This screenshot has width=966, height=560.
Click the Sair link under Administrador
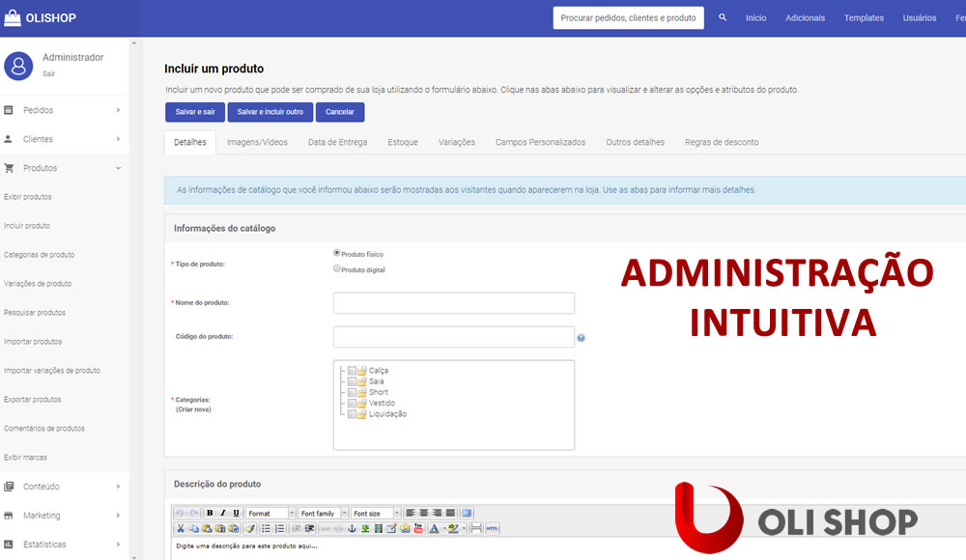(x=49, y=73)
